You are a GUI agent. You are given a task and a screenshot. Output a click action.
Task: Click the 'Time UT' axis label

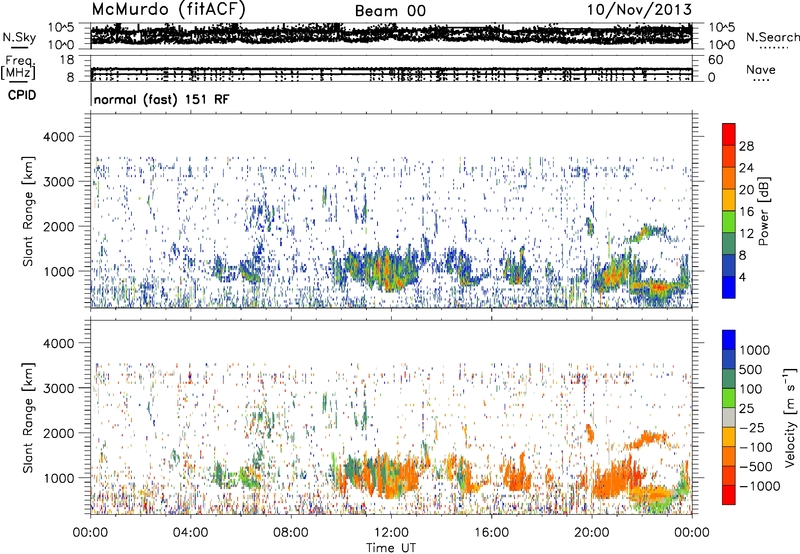pos(391,548)
